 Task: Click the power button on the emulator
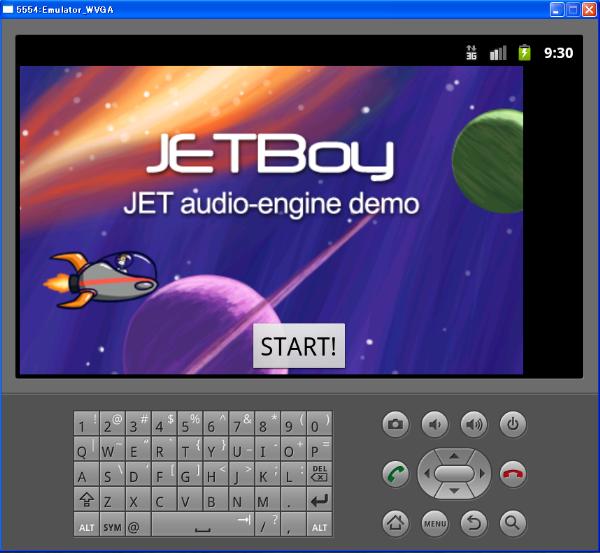513,424
